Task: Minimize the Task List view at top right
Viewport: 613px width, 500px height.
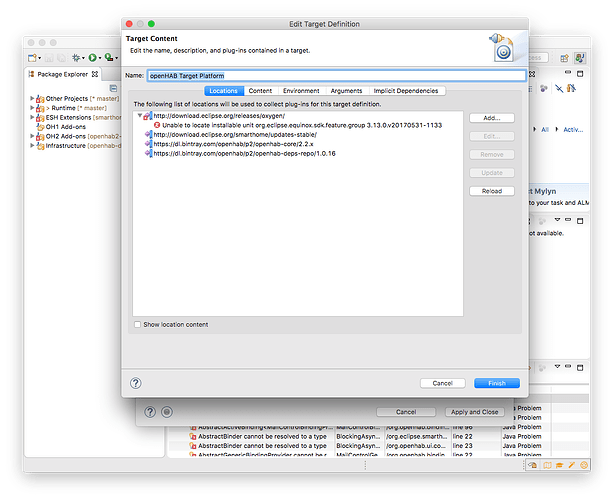Action: point(568,72)
